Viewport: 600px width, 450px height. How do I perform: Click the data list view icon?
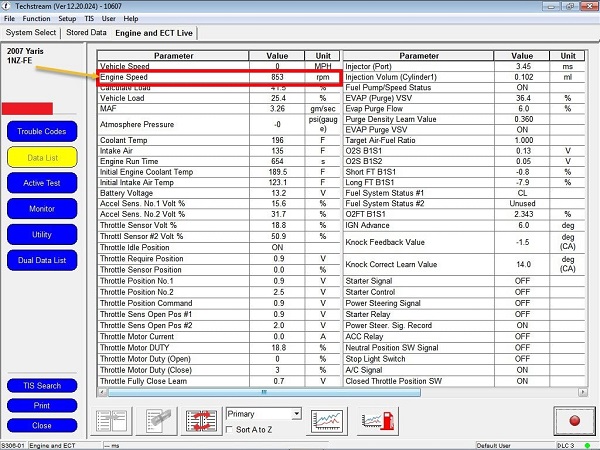[112, 420]
